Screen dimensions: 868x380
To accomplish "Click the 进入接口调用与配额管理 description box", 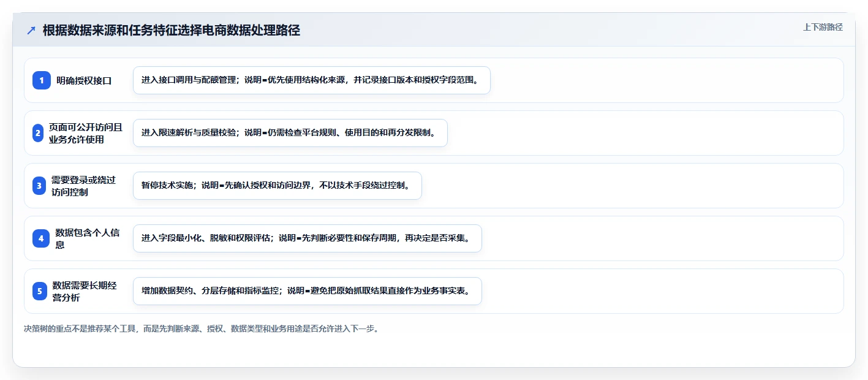I will 312,80.
